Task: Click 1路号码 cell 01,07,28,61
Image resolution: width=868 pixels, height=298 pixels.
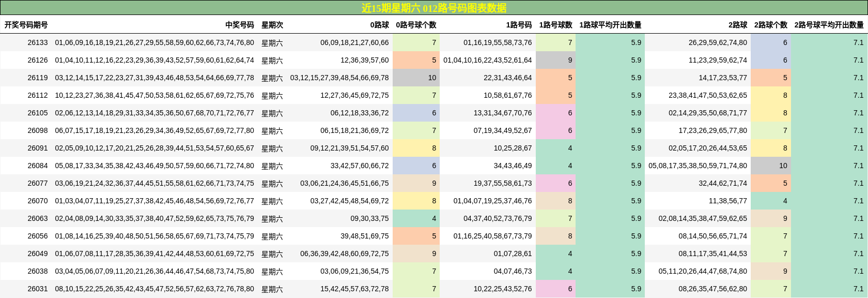Action: click(x=513, y=254)
